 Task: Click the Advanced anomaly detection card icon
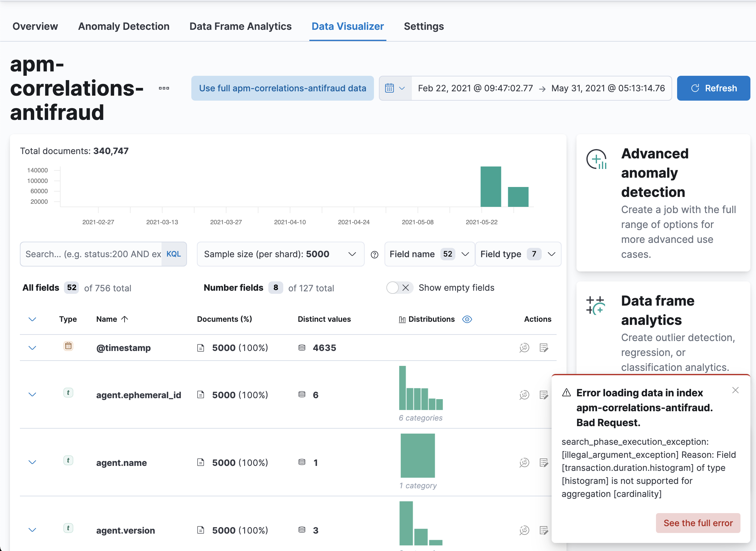tap(596, 159)
